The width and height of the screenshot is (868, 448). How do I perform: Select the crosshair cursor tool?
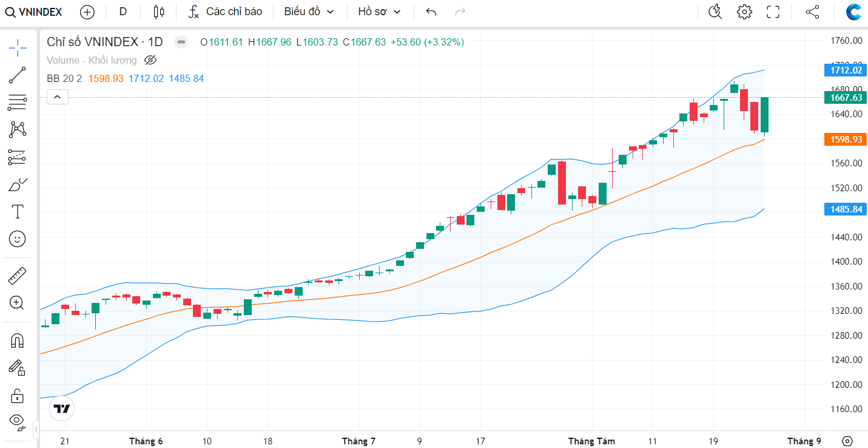[x=18, y=47]
